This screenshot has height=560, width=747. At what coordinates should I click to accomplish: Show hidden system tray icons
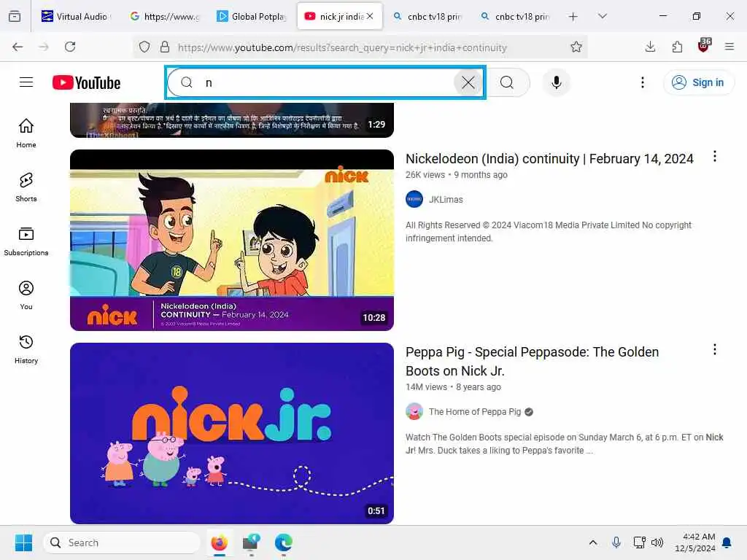(x=592, y=542)
